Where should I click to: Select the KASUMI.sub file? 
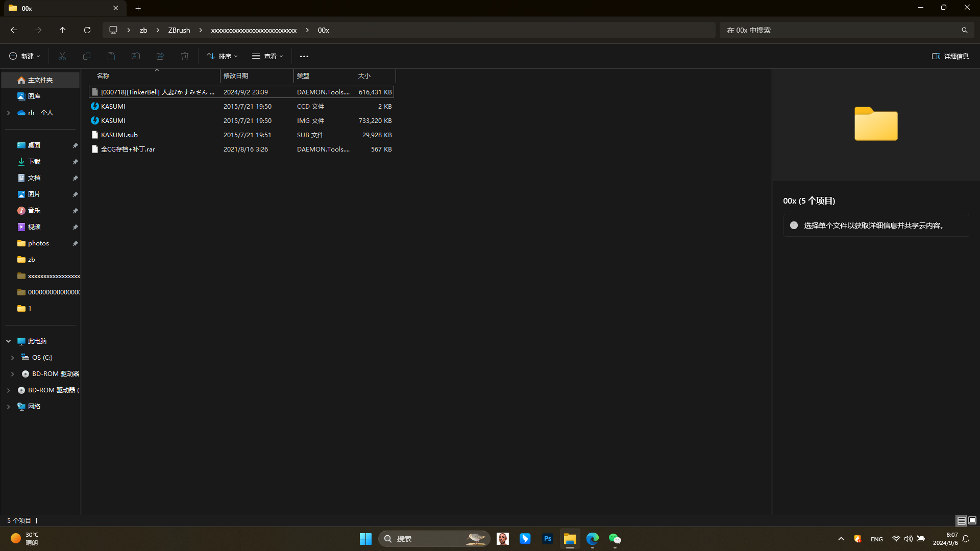pos(241,135)
